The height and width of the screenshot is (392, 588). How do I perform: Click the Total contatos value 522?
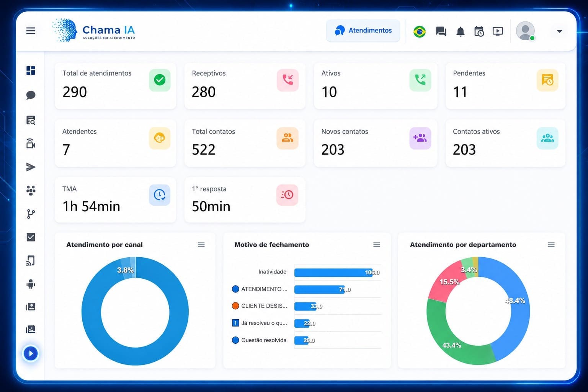[x=204, y=150]
